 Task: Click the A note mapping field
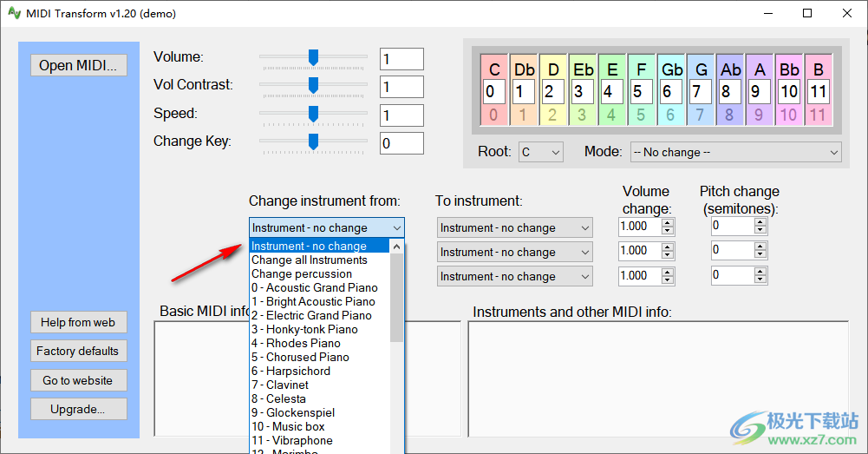pos(759,91)
